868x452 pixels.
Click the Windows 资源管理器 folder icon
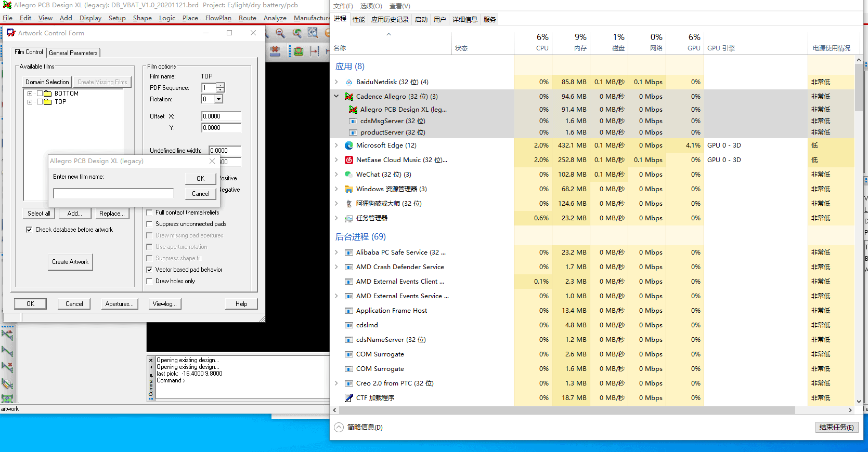coord(349,189)
